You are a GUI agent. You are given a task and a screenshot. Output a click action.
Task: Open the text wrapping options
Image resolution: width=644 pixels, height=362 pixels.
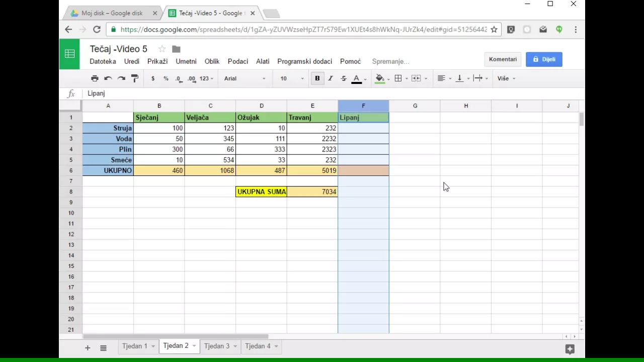(x=478, y=78)
